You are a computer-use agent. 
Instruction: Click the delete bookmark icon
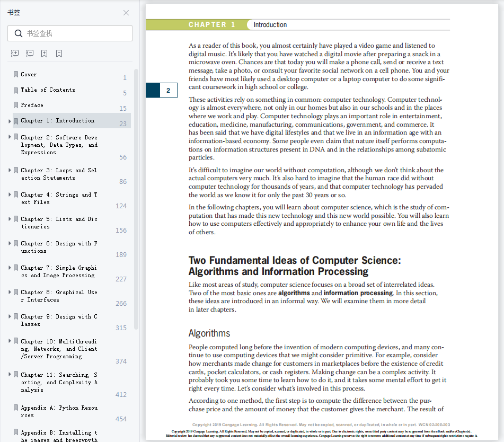[59, 54]
